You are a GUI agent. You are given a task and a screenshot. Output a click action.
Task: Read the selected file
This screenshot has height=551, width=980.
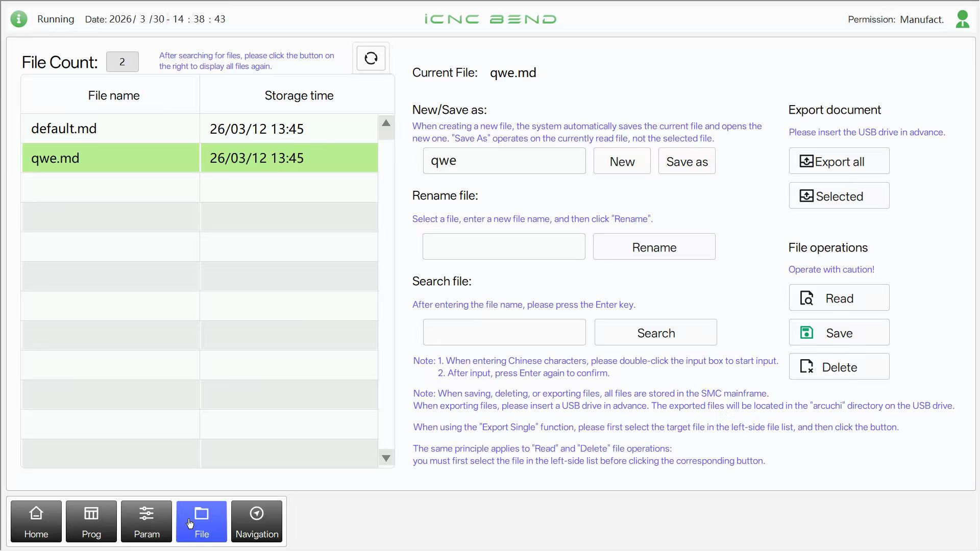pos(839,298)
